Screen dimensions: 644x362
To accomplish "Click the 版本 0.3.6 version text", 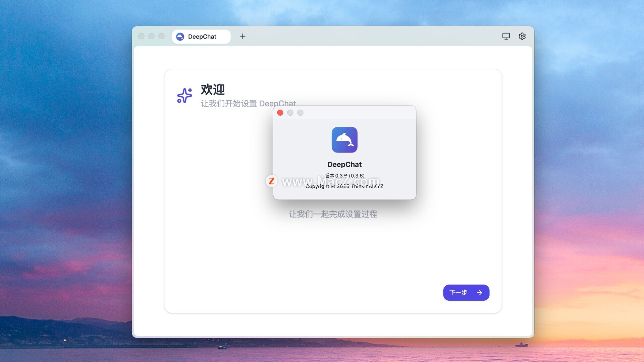I will coord(344,176).
